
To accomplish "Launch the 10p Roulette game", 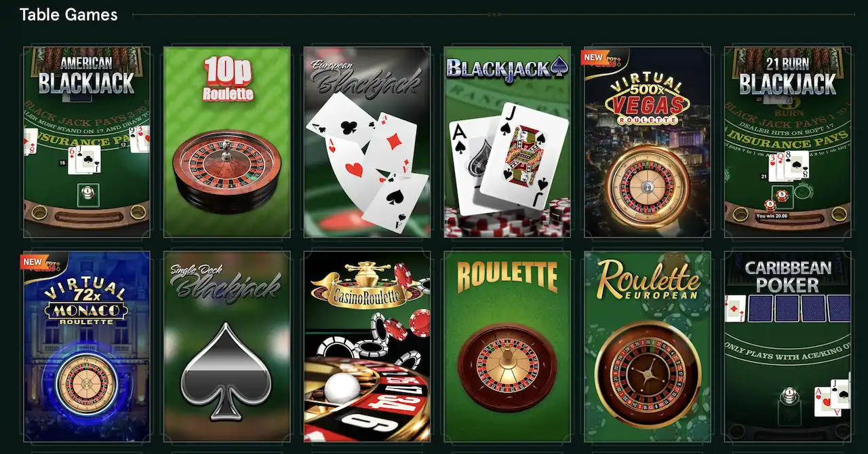I will point(227,142).
